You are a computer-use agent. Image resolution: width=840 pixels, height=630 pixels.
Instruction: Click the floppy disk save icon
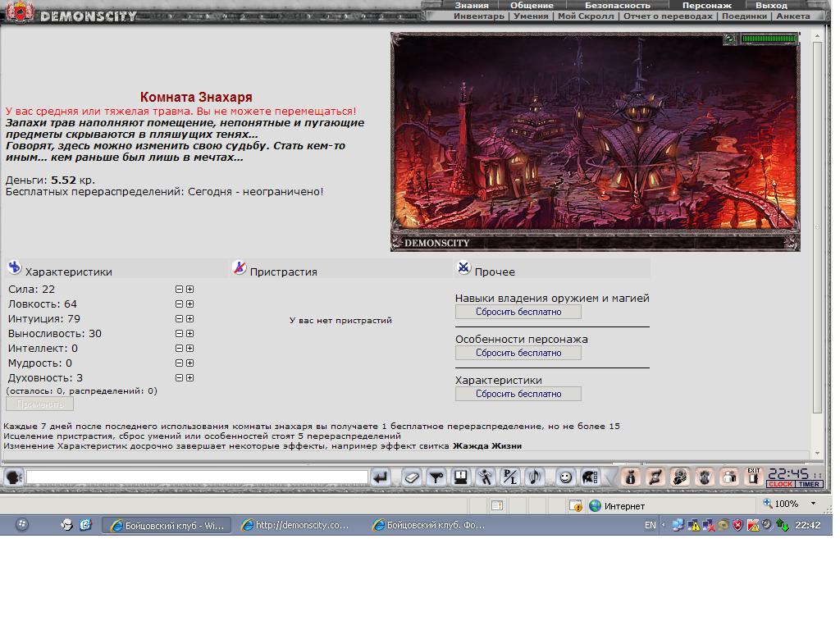pos(460,477)
